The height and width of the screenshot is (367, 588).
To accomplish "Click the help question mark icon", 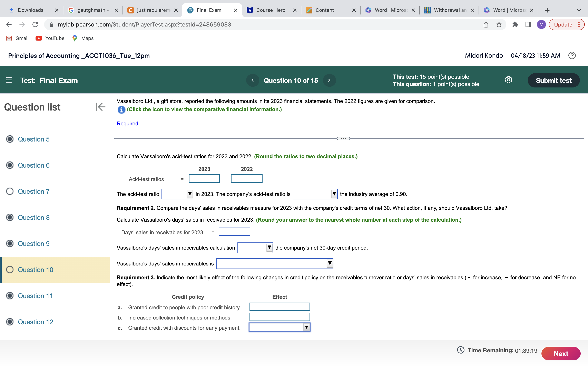I will click(572, 56).
